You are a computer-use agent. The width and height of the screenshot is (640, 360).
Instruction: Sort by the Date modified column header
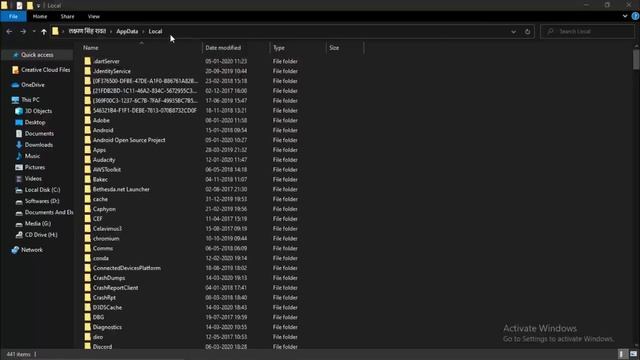(x=223, y=48)
